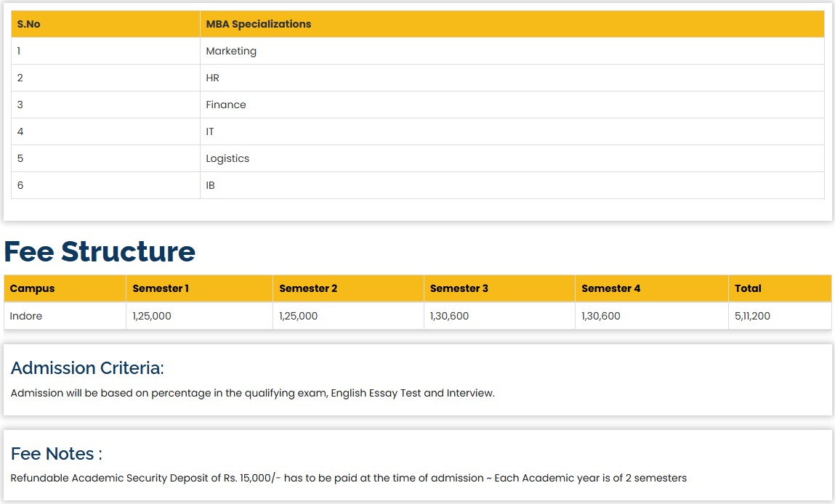This screenshot has width=835, height=504.
Task: Click the Logistics specialization row
Action: point(227,158)
